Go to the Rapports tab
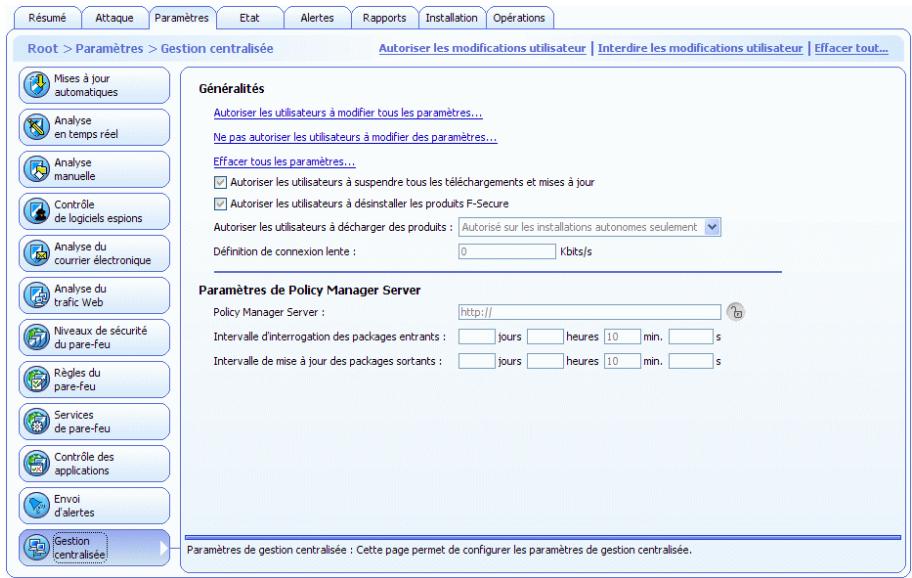The image size is (912, 578). coord(384,18)
